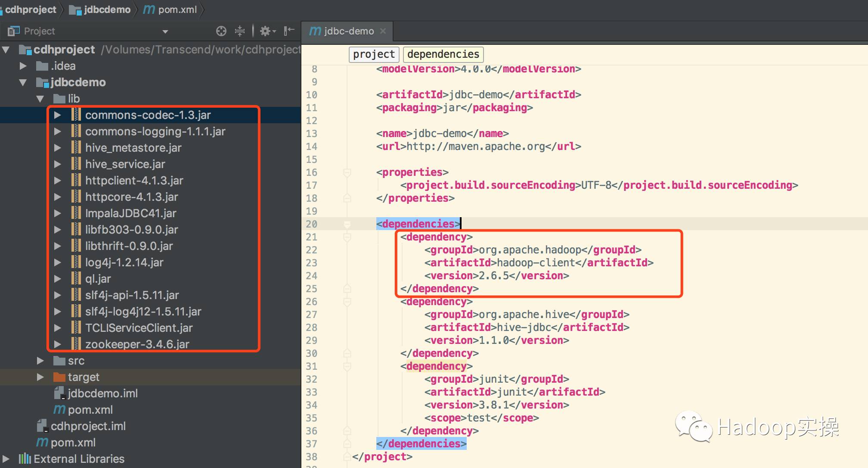Expand the src folder
Image resolution: width=868 pixels, height=468 pixels.
click(x=40, y=361)
